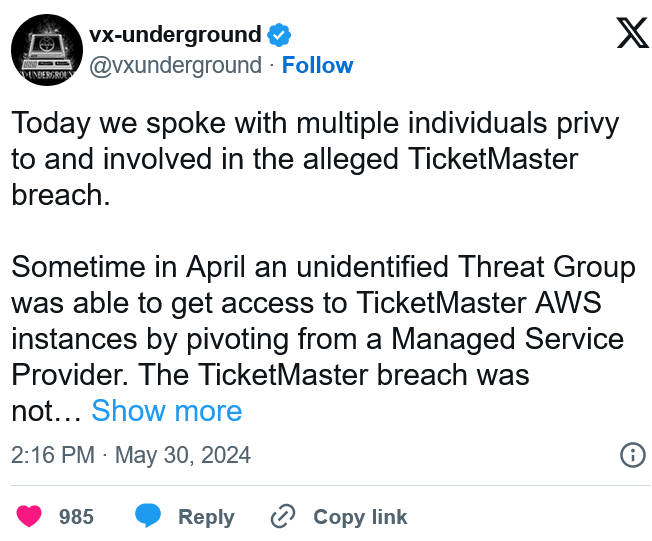The image size is (652, 541).
Task: Click the Reply text label
Action: (206, 517)
